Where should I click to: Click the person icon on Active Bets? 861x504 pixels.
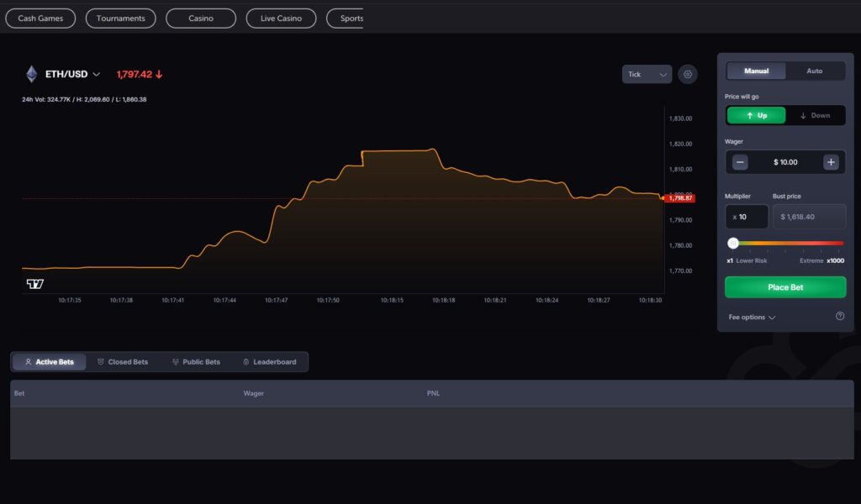pos(29,361)
